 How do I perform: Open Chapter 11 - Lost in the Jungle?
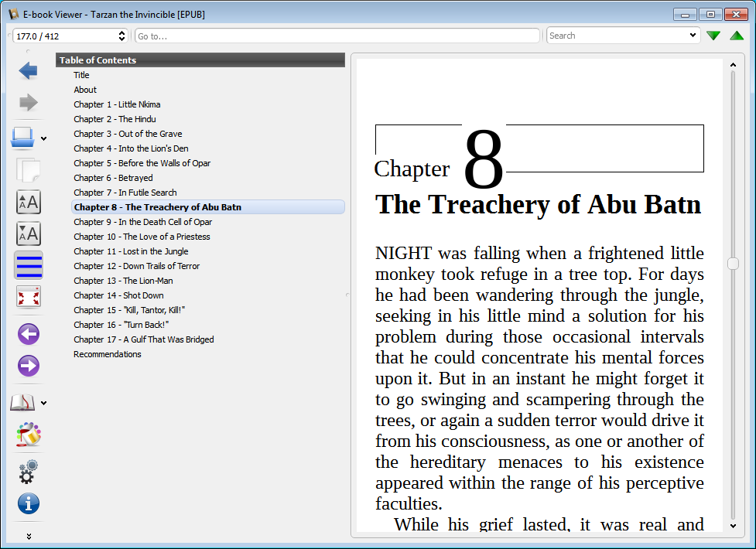click(x=131, y=251)
